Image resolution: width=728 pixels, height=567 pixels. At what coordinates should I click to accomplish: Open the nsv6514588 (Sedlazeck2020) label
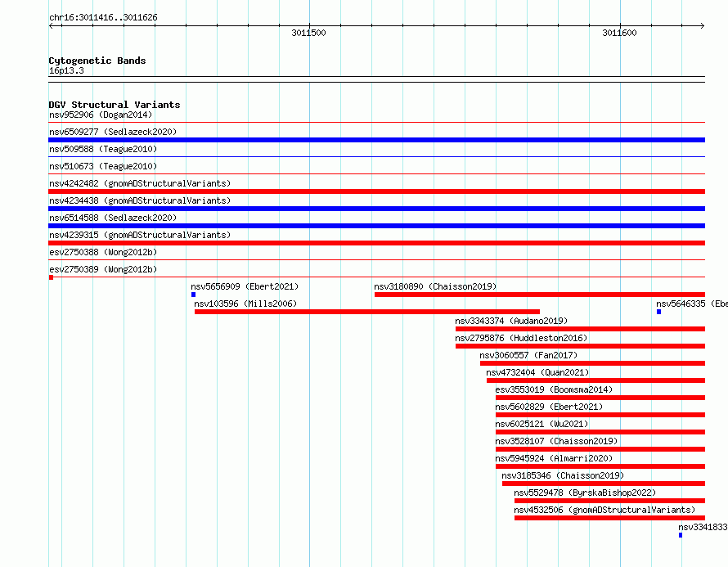pyautogui.click(x=113, y=218)
